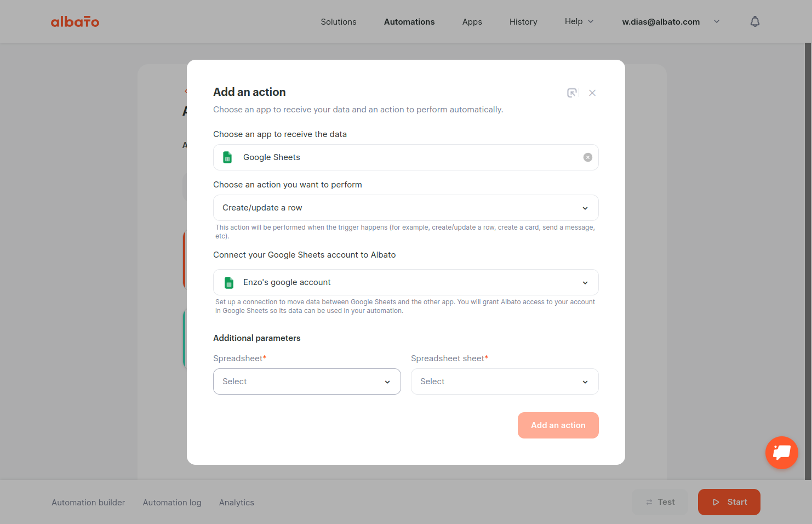Open History

[523, 22]
